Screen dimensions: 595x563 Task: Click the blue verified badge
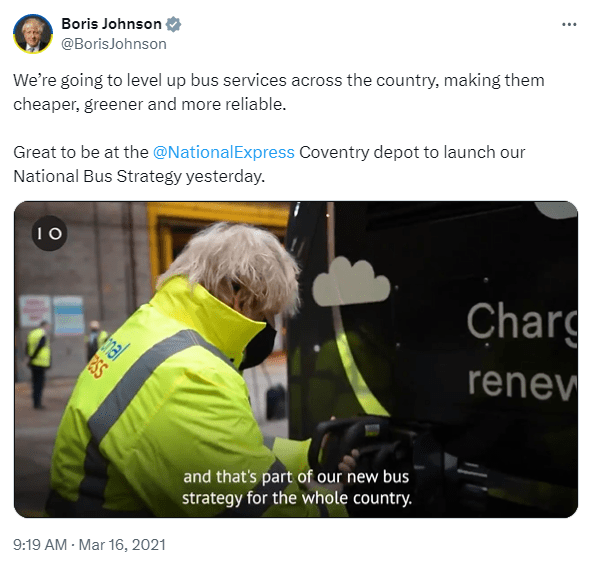point(173,24)
